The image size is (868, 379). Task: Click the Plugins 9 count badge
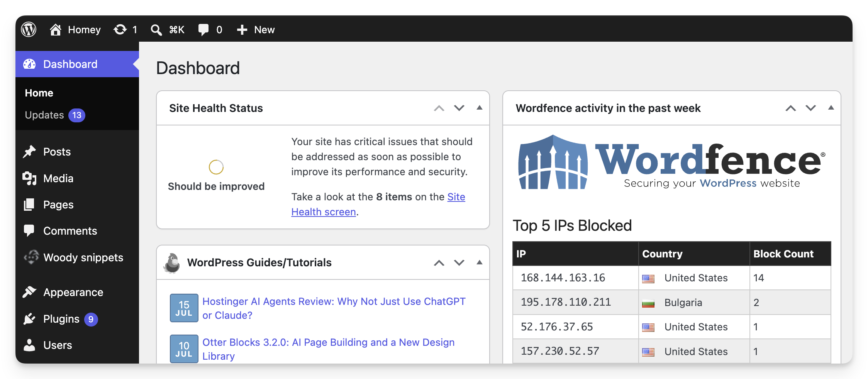point(91,319)
